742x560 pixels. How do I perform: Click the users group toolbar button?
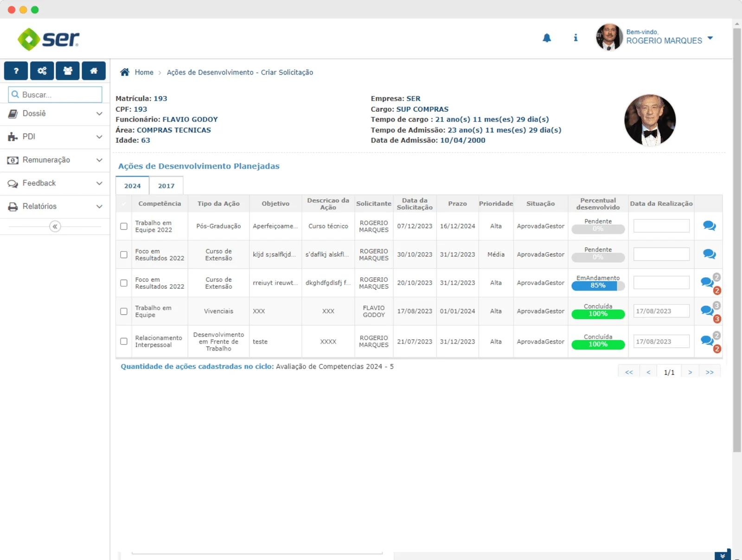click(x=68, y=71)
